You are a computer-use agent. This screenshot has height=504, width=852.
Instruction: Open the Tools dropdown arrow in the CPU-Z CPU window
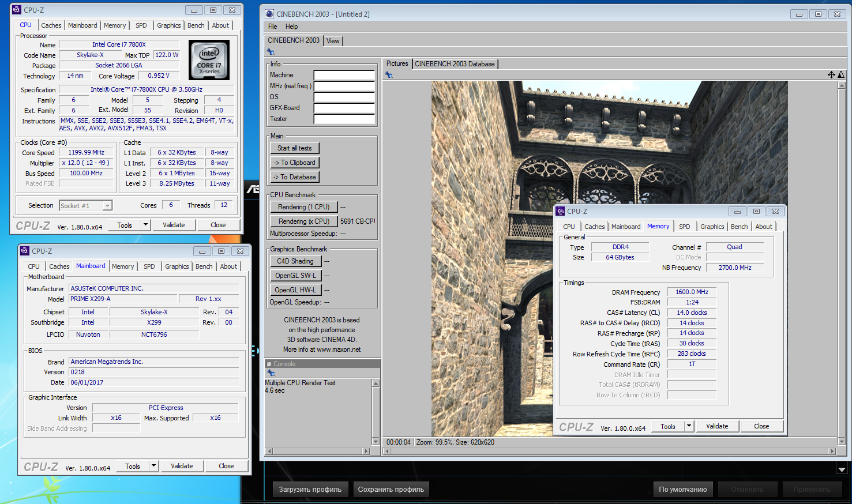(145, 225)
